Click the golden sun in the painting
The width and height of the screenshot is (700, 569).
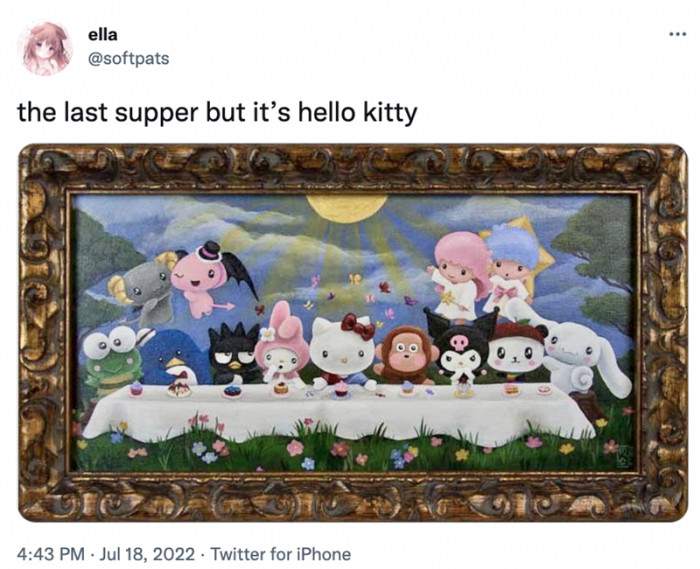click(x=346, y=208)
